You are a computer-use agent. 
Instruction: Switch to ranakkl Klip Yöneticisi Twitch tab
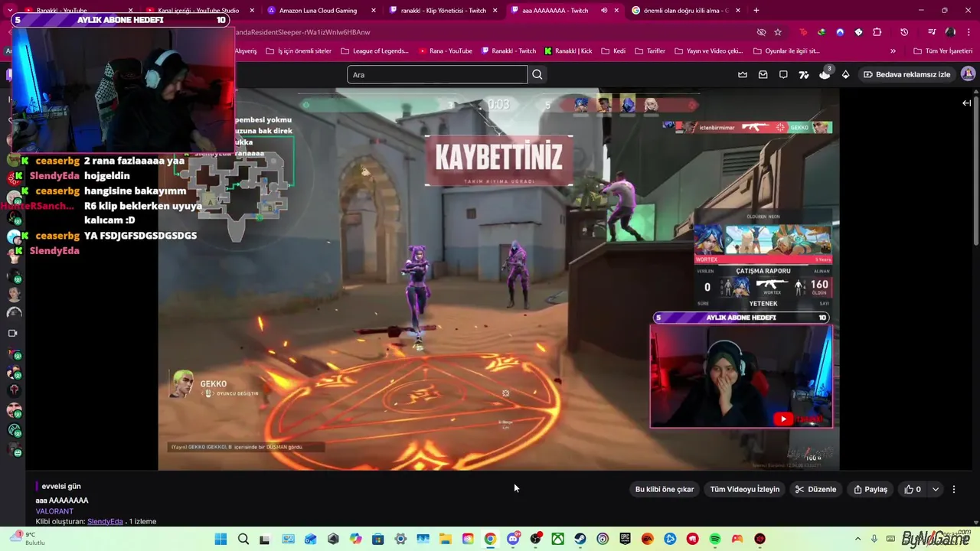pos(443,11)
